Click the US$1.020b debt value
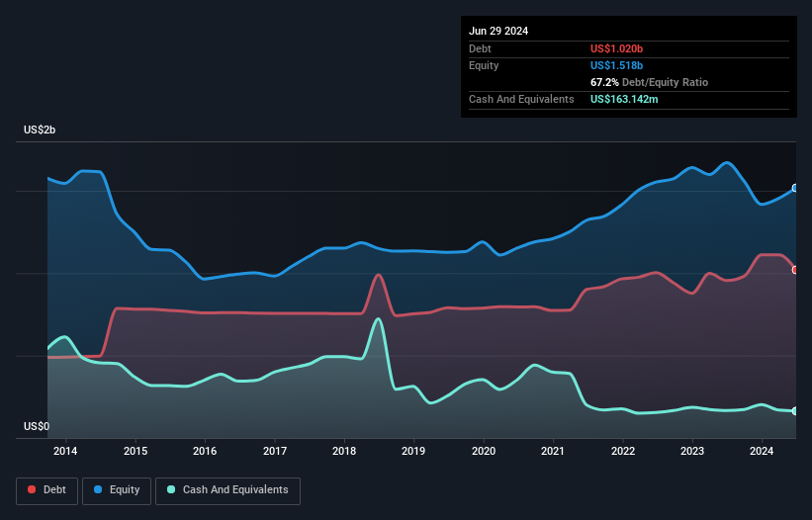The image size is (812, 520). point(616,48)
